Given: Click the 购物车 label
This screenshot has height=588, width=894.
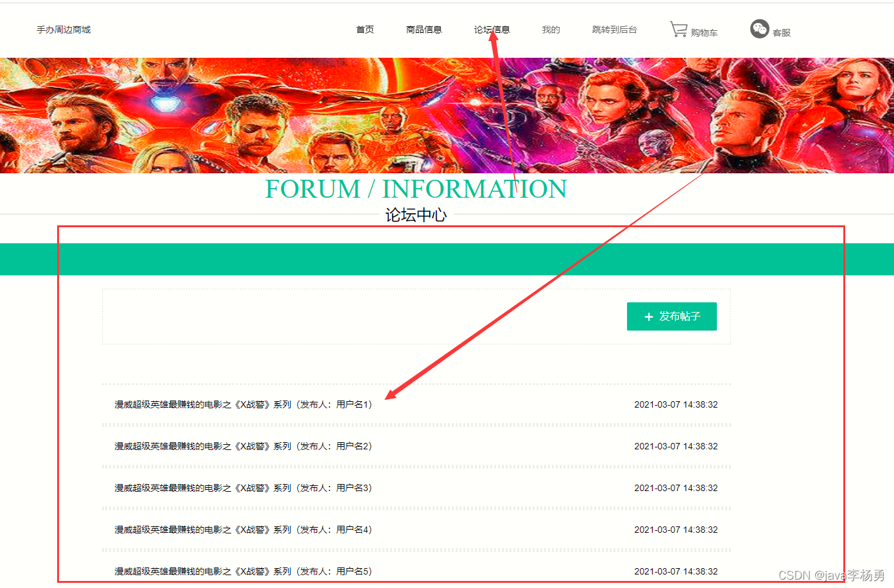Looking at the screenshot, I should click(x=705, y=33).
